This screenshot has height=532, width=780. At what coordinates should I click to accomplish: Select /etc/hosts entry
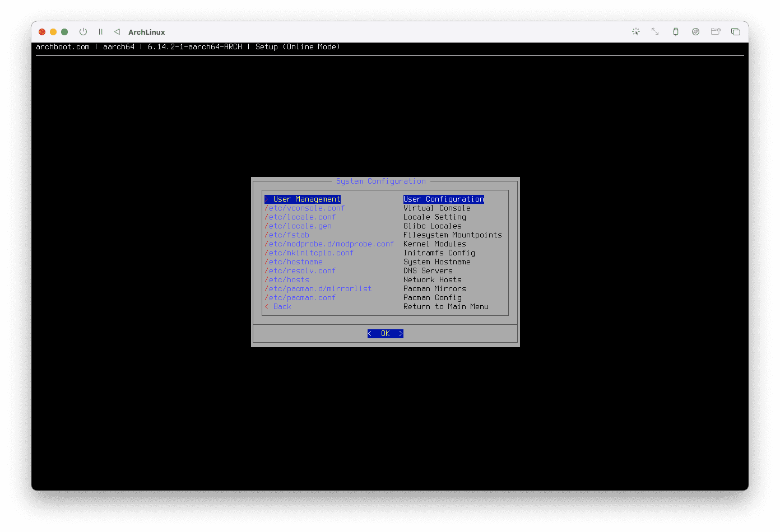pyautogui.click(x=287, y=280)
